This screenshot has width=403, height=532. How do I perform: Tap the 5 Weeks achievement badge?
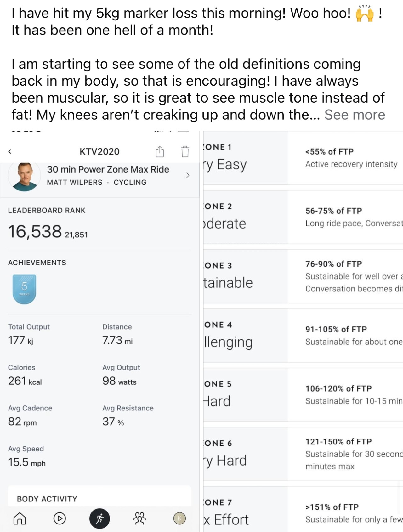pos(24,289)
